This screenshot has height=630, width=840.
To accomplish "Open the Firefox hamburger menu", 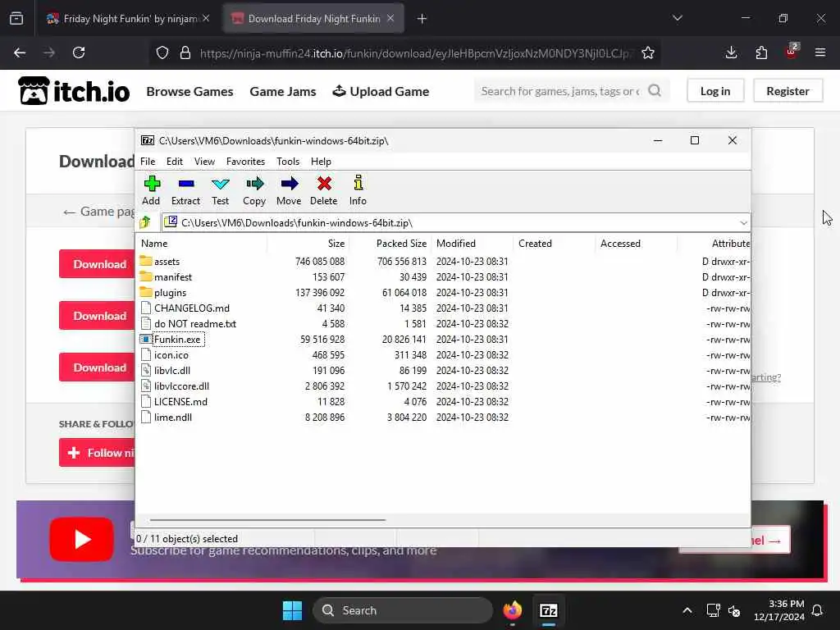I will click(x=820, y=52).
